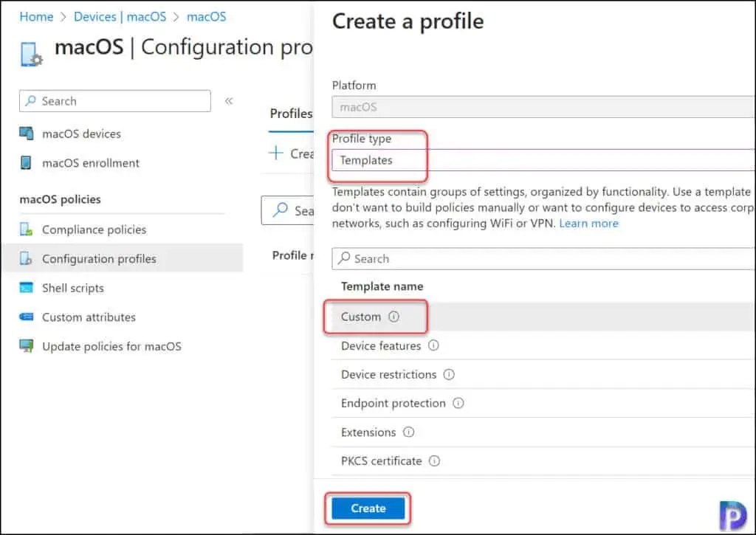
Task: Click info icon beside Endpoint protection
Action: (458, 404)
